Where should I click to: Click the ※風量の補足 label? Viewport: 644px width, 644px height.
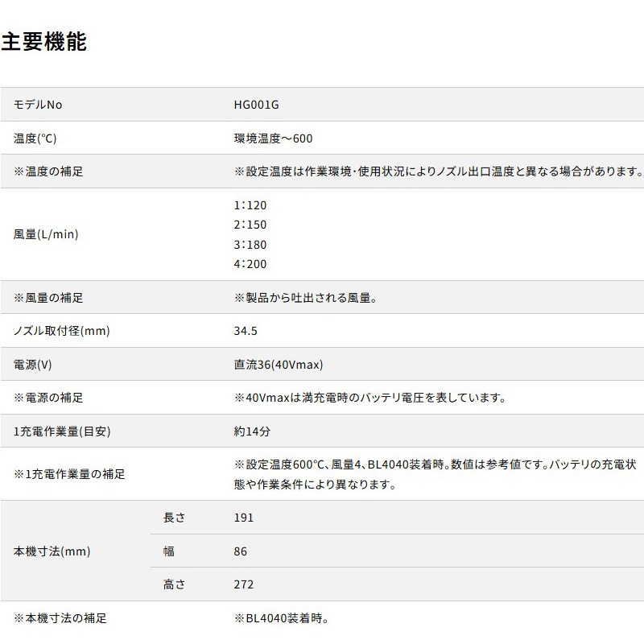click(x=48, y=298)
